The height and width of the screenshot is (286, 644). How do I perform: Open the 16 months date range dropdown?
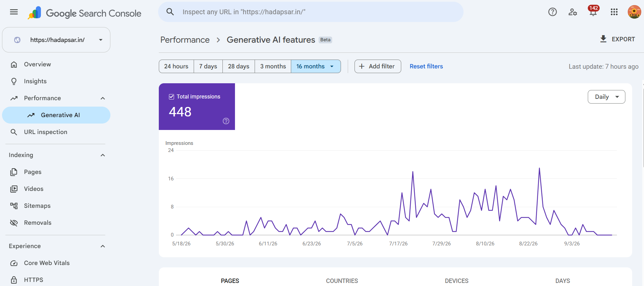tap(316, 66)
